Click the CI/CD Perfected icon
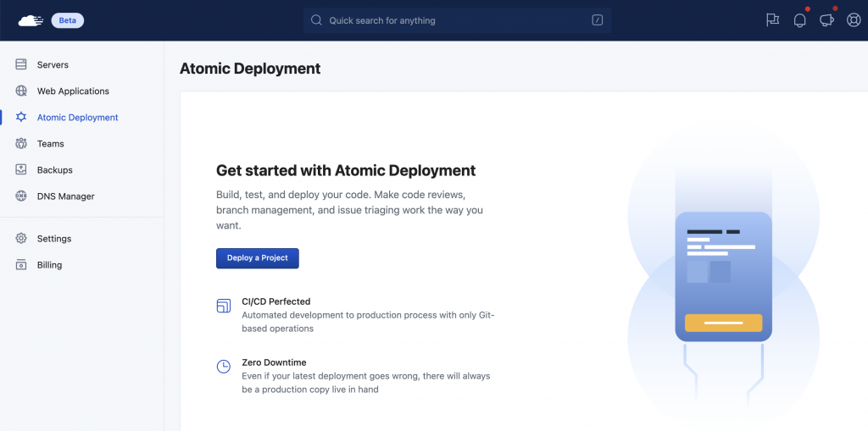This screenshot has width=868, height=431. pos(224,306)
